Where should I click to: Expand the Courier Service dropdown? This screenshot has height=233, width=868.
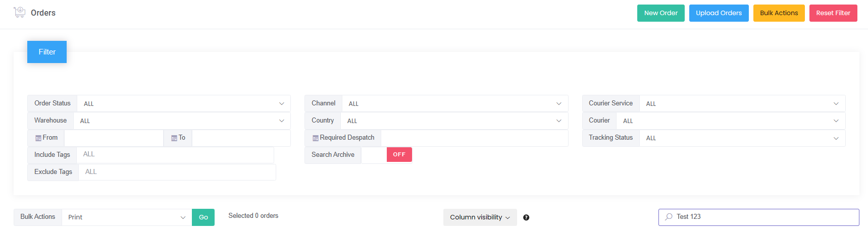click(742, 103)
